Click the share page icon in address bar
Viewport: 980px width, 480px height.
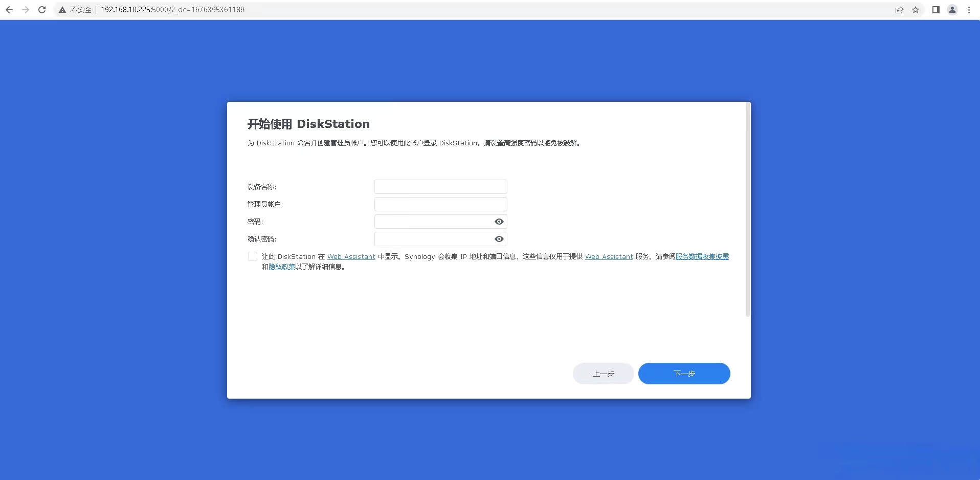point(899,10)
